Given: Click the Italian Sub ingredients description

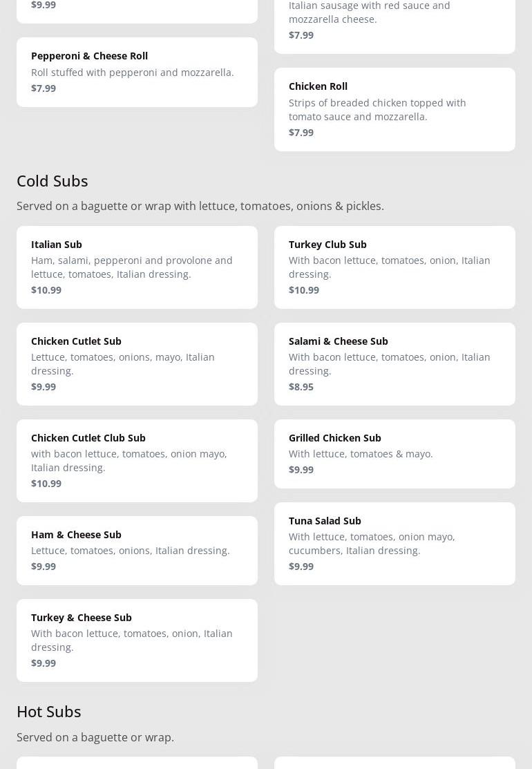Looking at the screenshot, I should coord(132,267).
